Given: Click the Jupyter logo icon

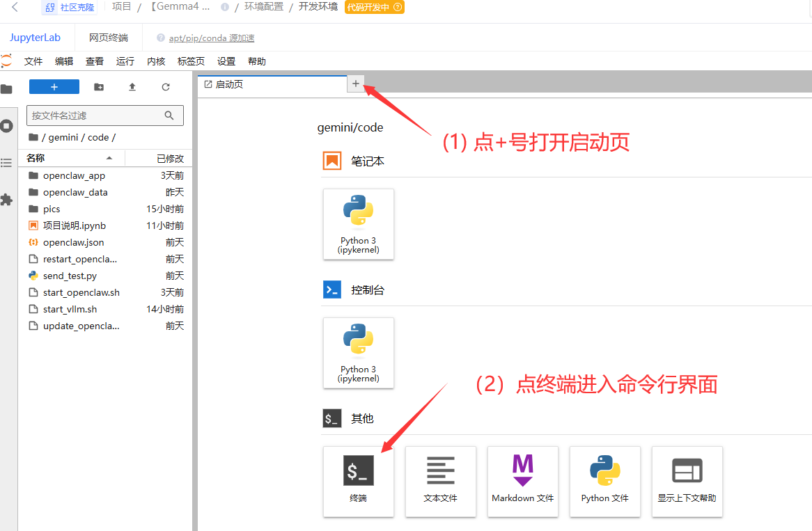Looking at the screenshot, I should (x=6, y=61).
